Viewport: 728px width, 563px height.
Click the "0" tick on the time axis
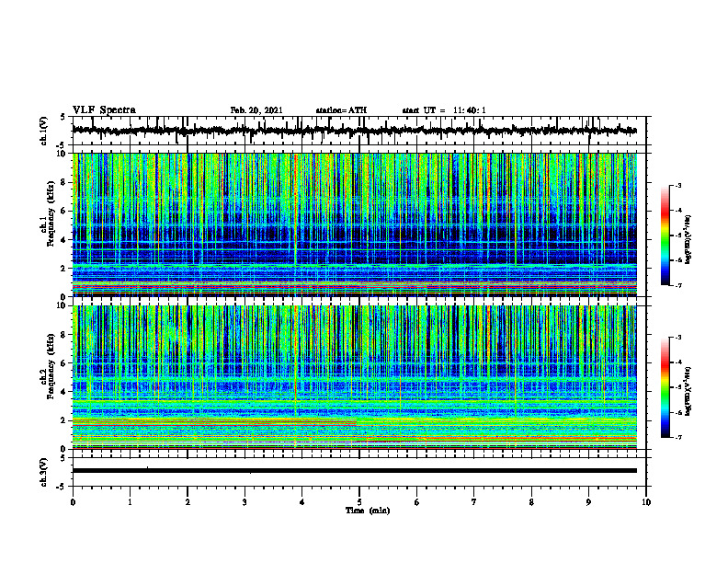[73, 502]
